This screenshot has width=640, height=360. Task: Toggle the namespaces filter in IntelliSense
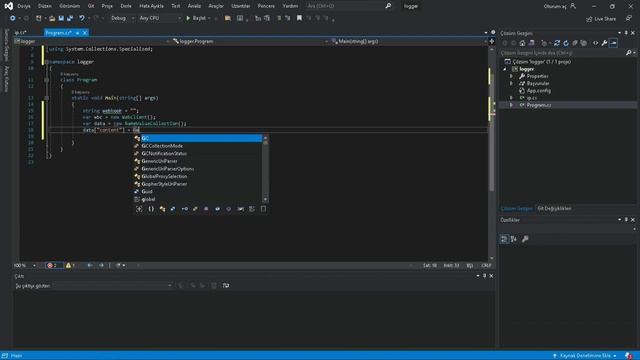point(151,209)
